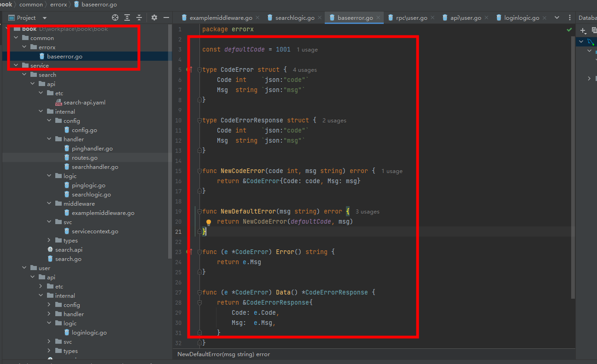
Task: Open the inspections checkmark indicator
Action: coord(569,29)
